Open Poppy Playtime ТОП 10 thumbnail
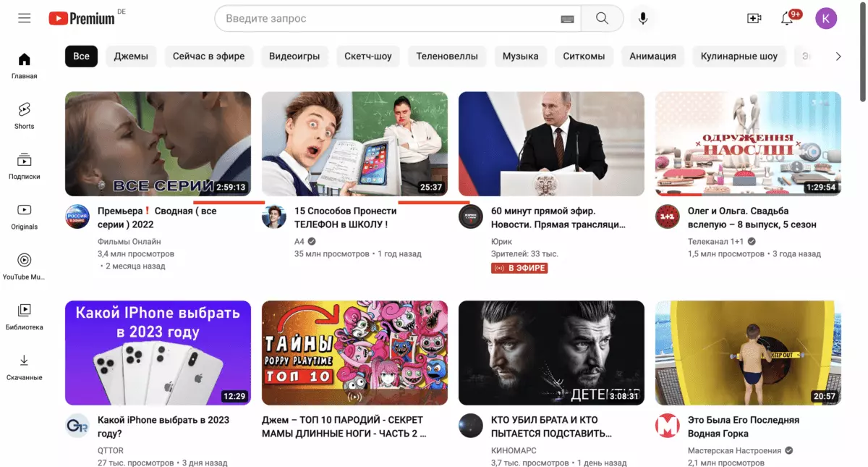Screen dimensions: 868x467 click(354, 353)
